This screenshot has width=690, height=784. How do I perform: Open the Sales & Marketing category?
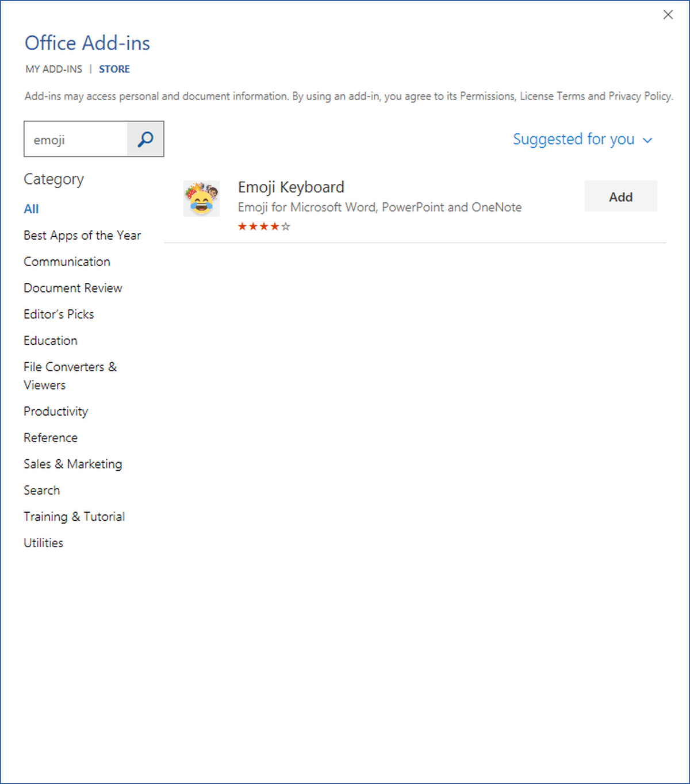pyautogui.click(x=73, y=464)
